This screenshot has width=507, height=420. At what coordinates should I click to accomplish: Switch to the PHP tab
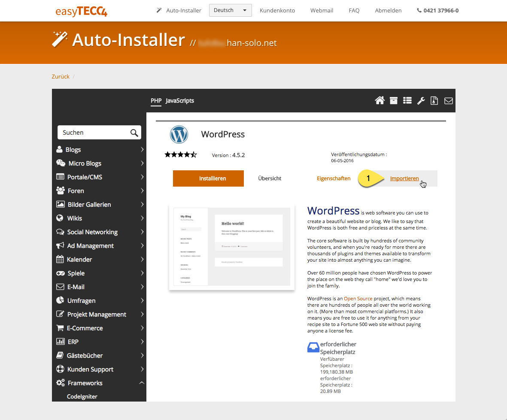coord(156,101)
